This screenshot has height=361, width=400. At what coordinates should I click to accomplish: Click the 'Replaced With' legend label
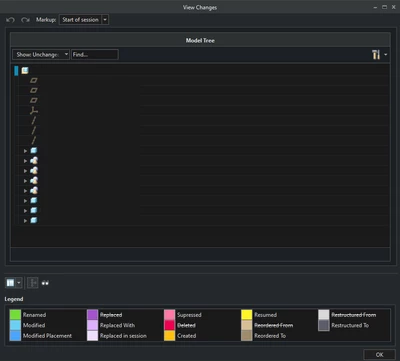(x=117, y=325)
